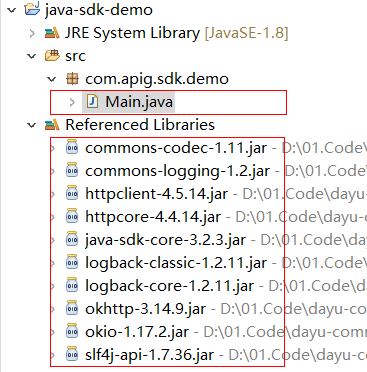Click the commons-codec-1.11.jar jar icon
Screen dimensions: 367x372
point(72,148)
